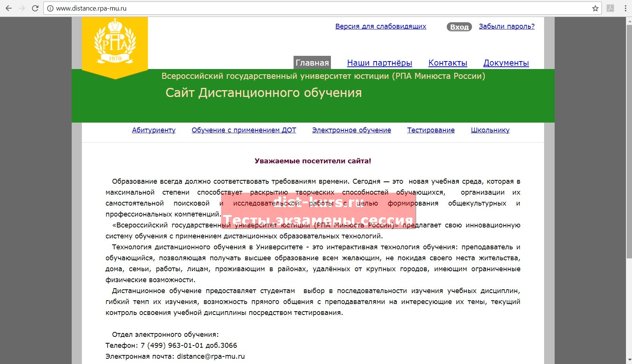
Task: Open the Школьнику link
Action: (x=490, y=130)
